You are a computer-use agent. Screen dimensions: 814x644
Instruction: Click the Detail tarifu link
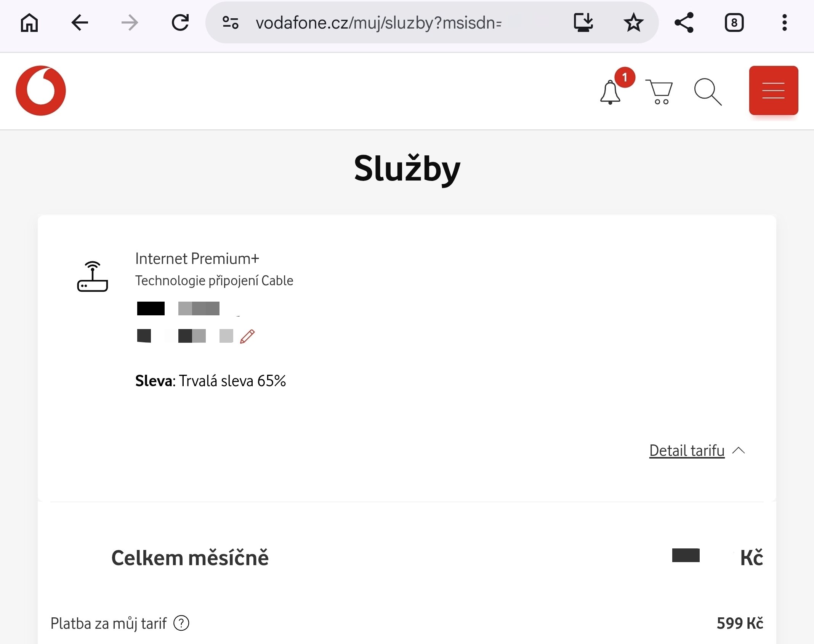pos(687,451)
